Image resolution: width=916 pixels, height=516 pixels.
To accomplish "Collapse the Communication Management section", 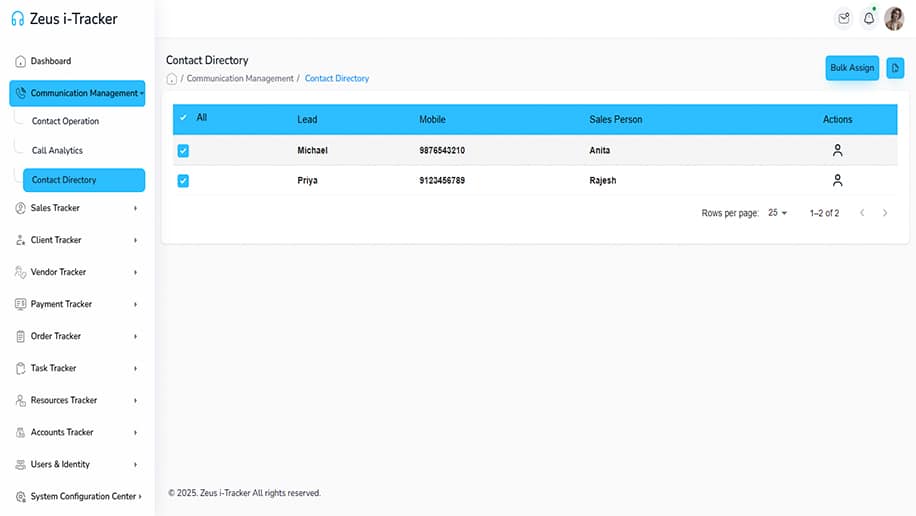I will [x=77, y=93].
